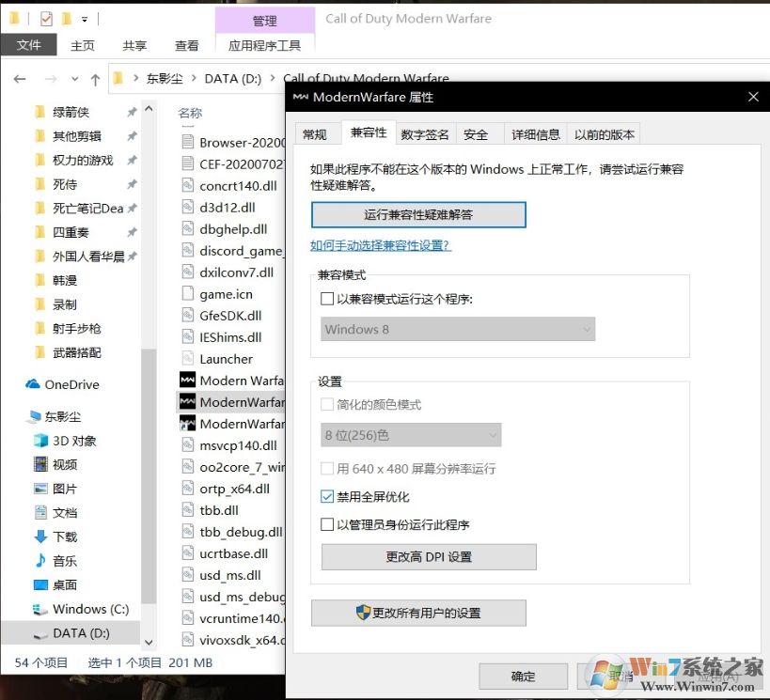Open the 文件 menu
Screen dimensions: 770x700
pyautogui.click(x=28, y=44)
